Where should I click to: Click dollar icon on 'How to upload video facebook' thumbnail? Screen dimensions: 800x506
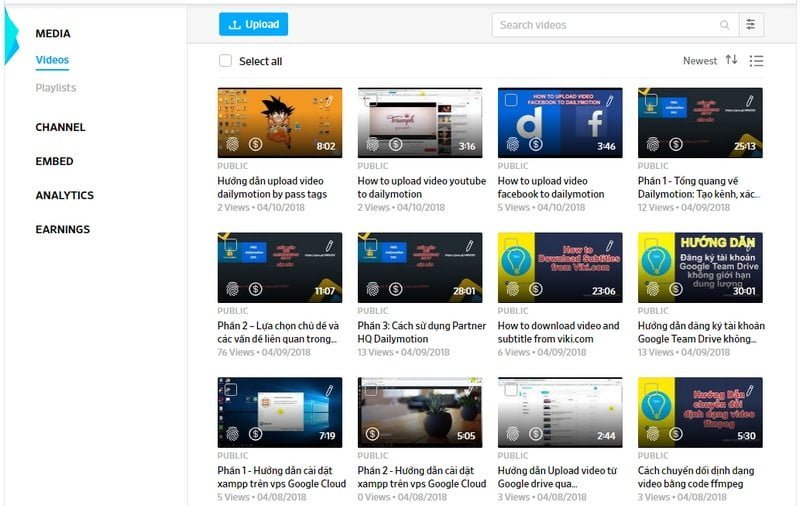pyautogui.click(x=536, y=144)
